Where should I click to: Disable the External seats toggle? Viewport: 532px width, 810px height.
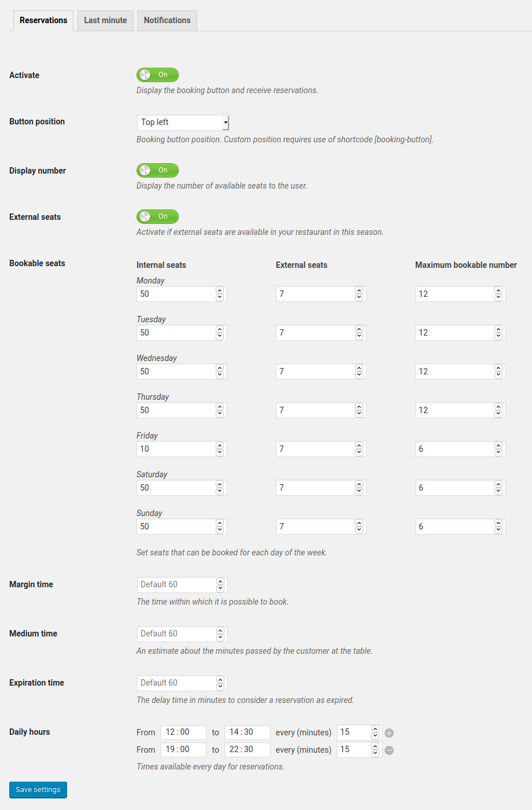point(157,216)
